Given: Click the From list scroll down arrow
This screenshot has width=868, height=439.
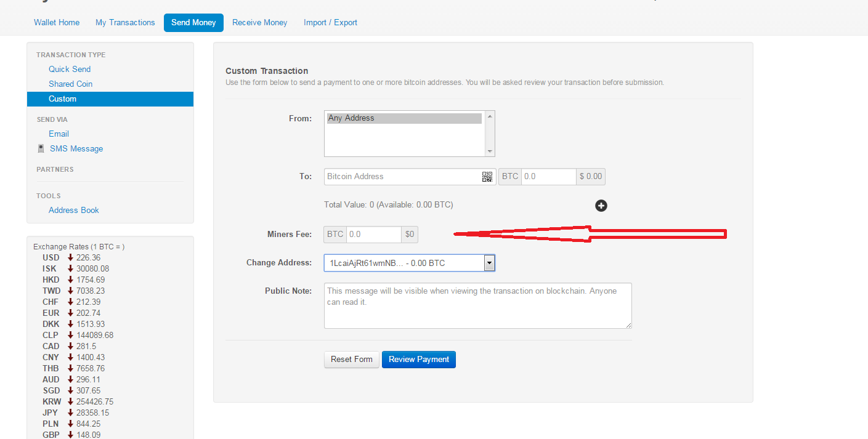Looking at the screenshot, I should 490,151.
